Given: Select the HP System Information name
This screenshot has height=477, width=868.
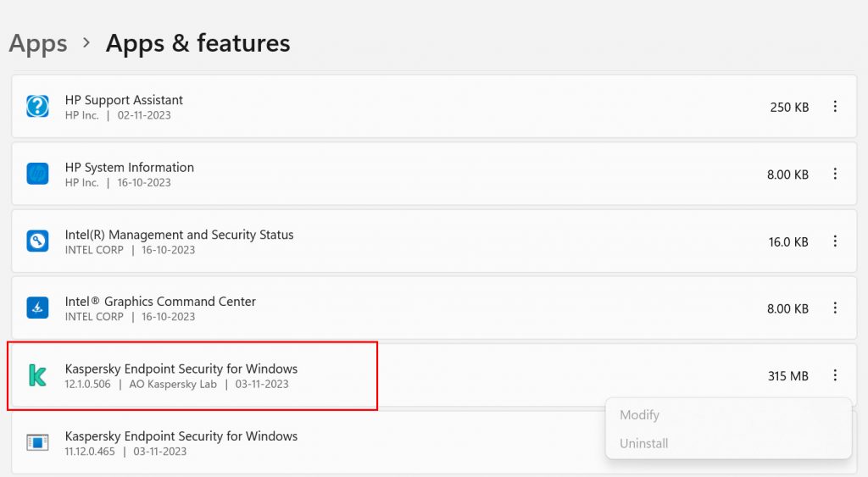Looking at the screenshot, I should pos(130,167).
